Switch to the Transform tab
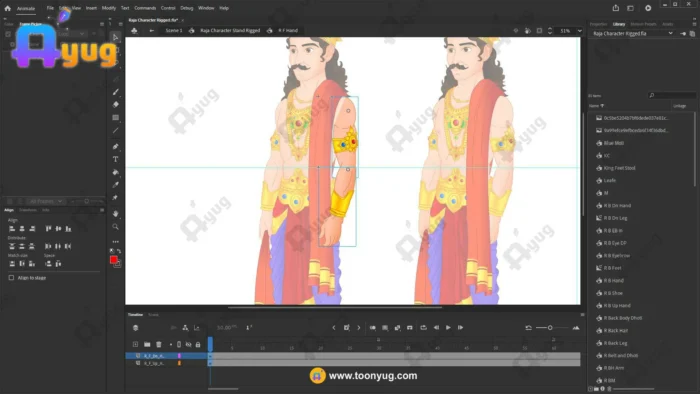The image size is (700, 394). tap(28, 210)
